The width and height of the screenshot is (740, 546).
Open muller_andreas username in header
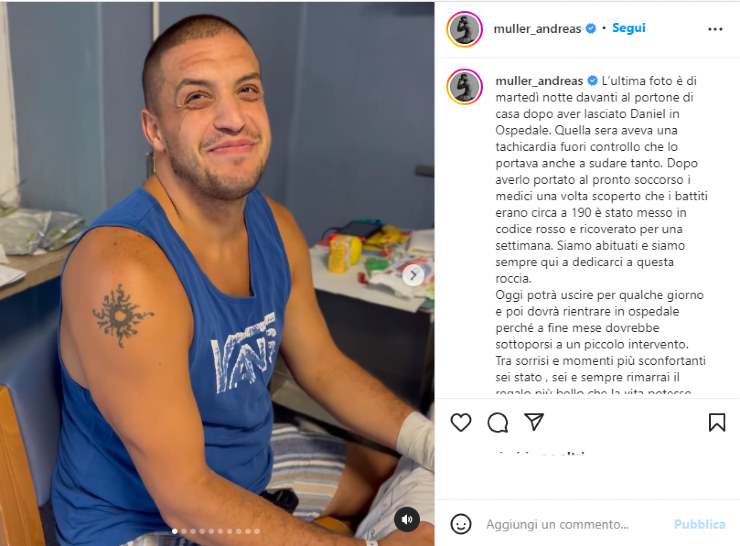tap(537, 29)
